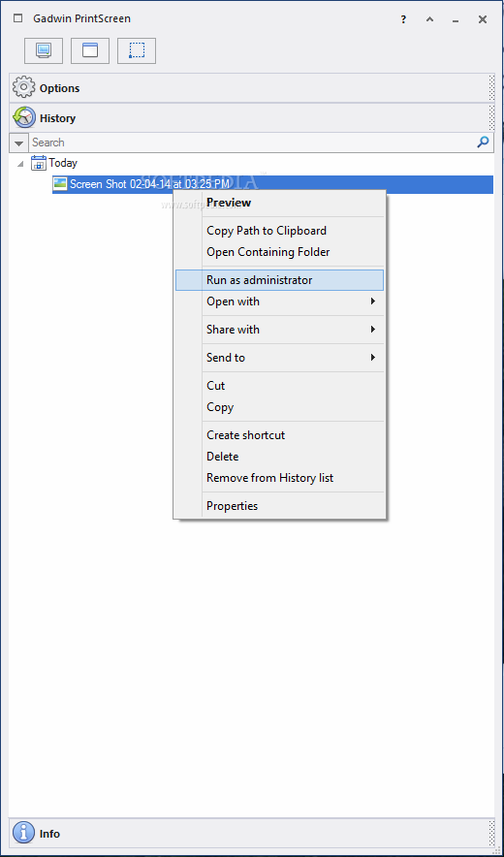
Task: Expand the Share with submenu arrow
Action: 373,329
